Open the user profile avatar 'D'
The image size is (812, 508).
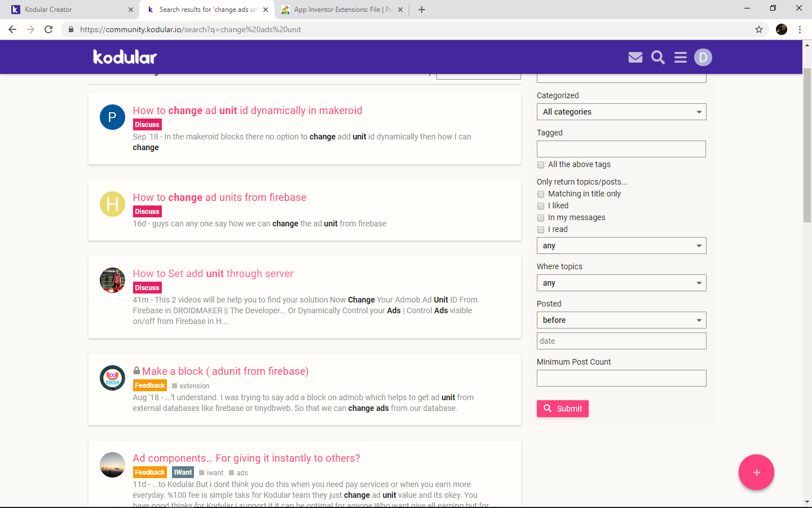coord(703,57)
